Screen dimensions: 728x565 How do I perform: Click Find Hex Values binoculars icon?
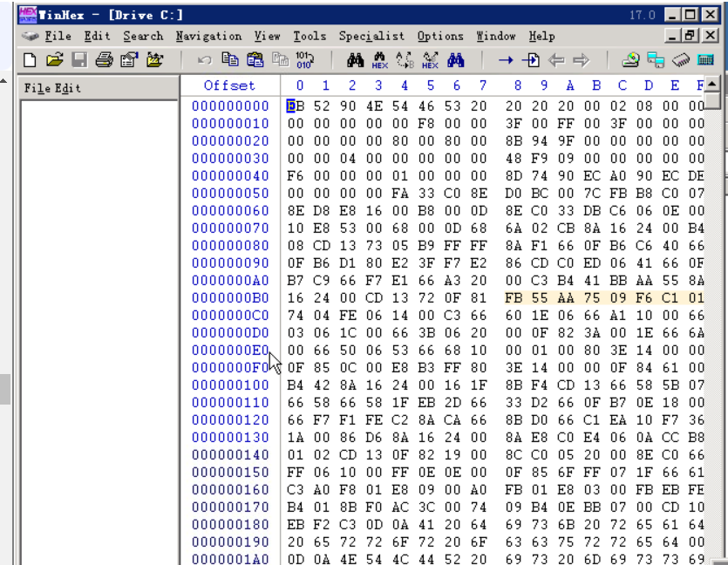pyautogui.click(x=380, y=60)
